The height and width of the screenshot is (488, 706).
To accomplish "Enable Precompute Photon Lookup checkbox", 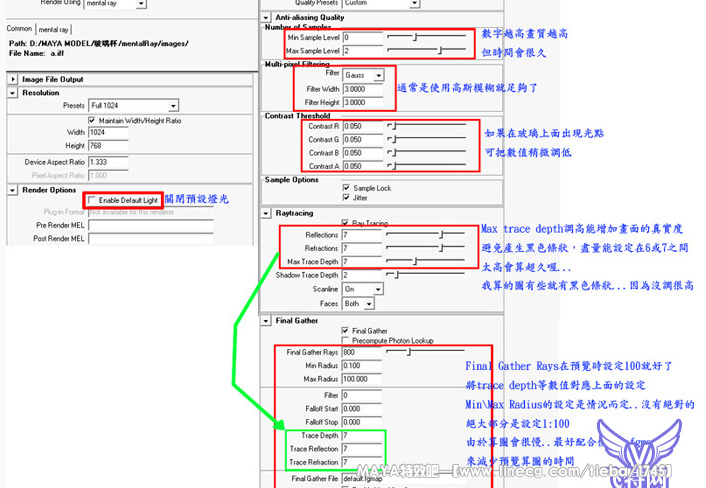I will click(x=345, y=340).
